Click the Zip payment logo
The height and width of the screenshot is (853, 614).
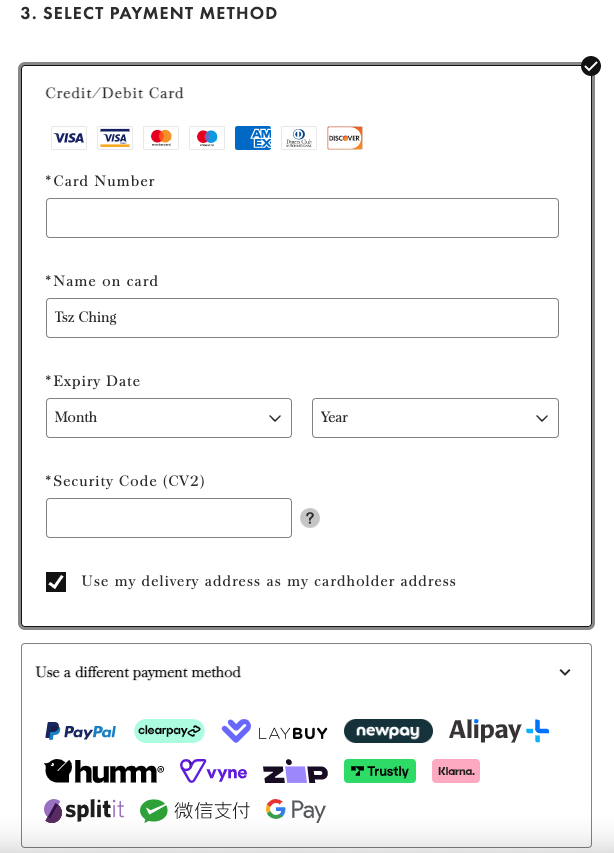coord(295,772)
